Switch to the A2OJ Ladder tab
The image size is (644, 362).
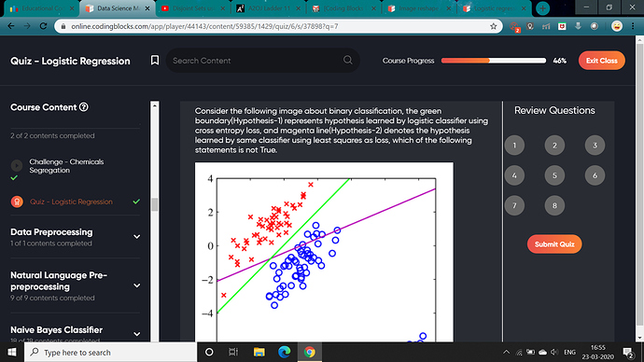click(x=269, y=8)
